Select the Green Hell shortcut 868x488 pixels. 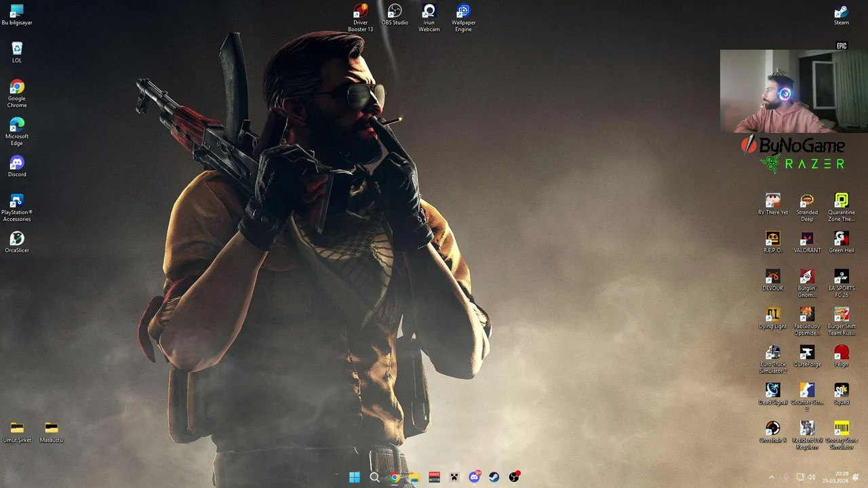[x=841, y=242]
